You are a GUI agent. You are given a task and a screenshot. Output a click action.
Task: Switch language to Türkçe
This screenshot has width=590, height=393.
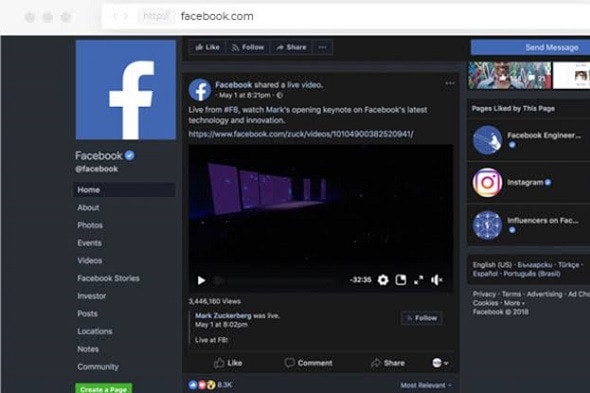569,265
